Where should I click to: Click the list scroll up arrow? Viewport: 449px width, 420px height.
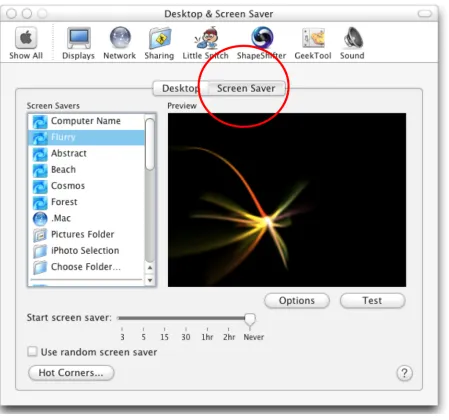pos(150,267)
